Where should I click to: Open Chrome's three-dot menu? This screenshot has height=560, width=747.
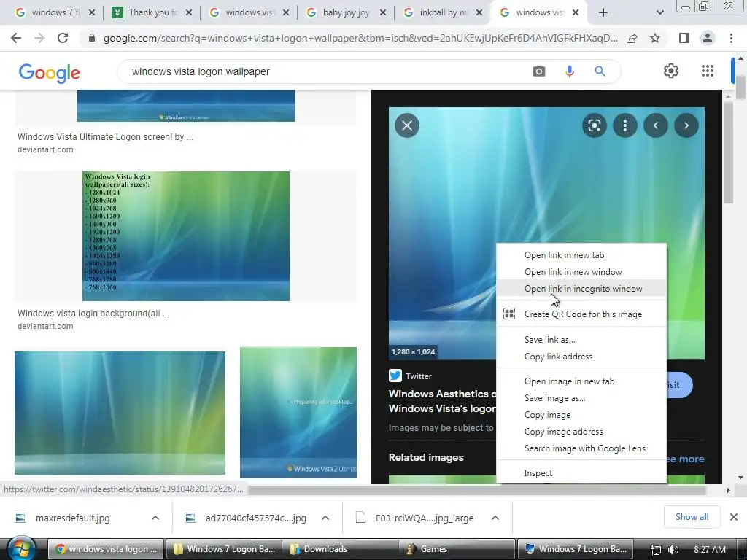pos(731,38)
